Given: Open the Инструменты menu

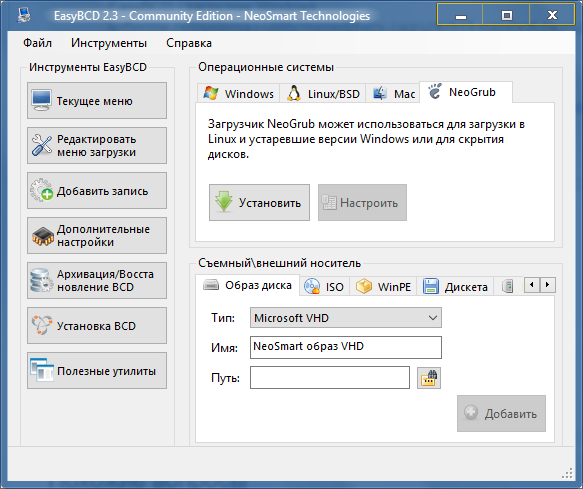Looking at the screenshot, I should pyautogui.click(x=109, y=43).
